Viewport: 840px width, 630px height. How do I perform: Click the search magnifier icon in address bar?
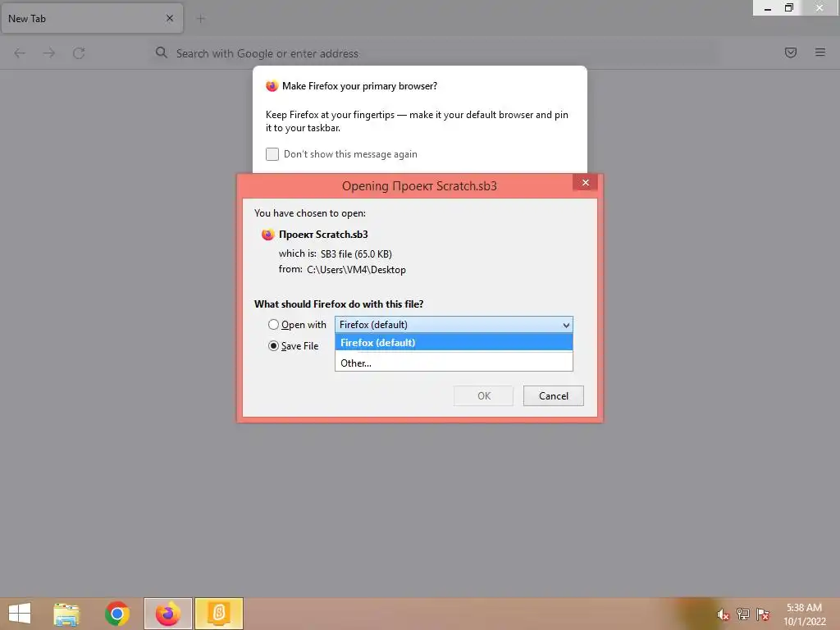[x=162, y=52]
